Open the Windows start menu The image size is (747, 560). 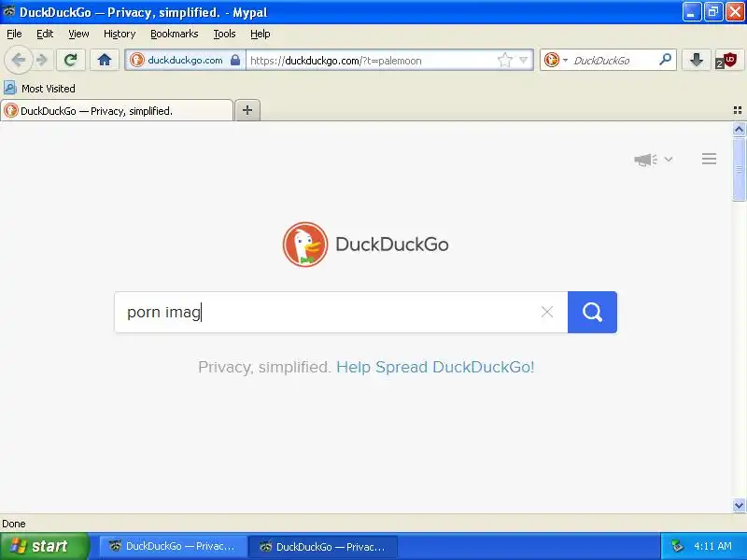44,546
